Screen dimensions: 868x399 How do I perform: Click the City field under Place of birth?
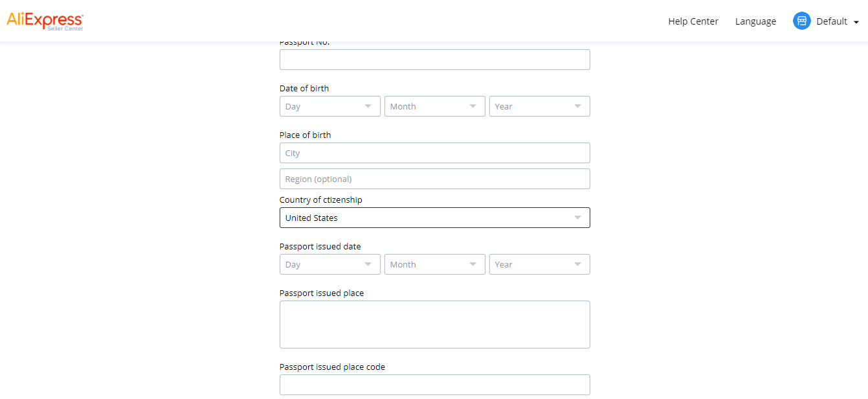click(434, 153)
